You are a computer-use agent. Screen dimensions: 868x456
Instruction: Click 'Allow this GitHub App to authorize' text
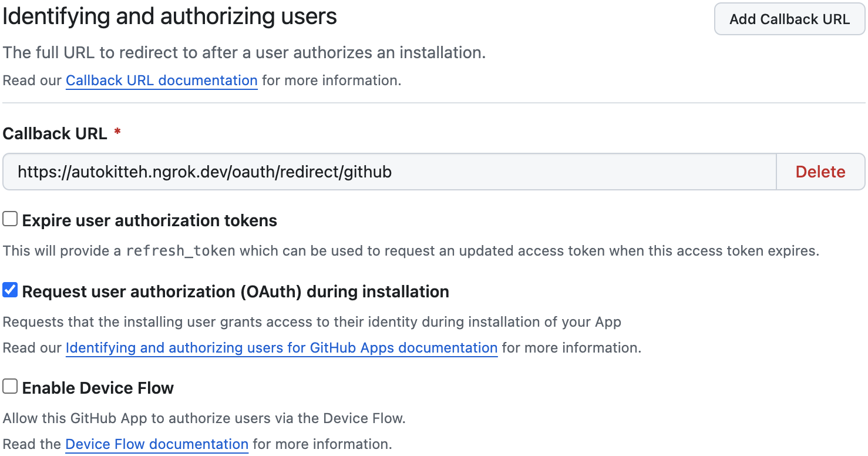click(204, 419)
